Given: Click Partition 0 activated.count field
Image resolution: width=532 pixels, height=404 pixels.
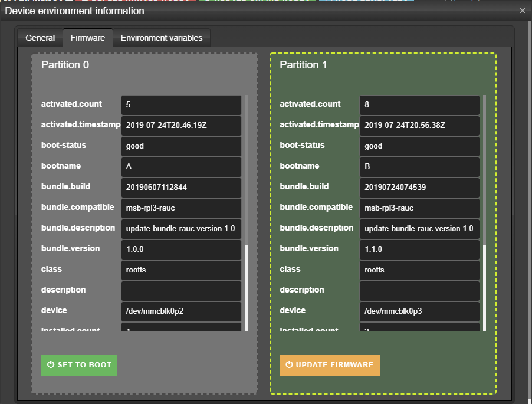Looking at the screenshot, I should 181,105.
